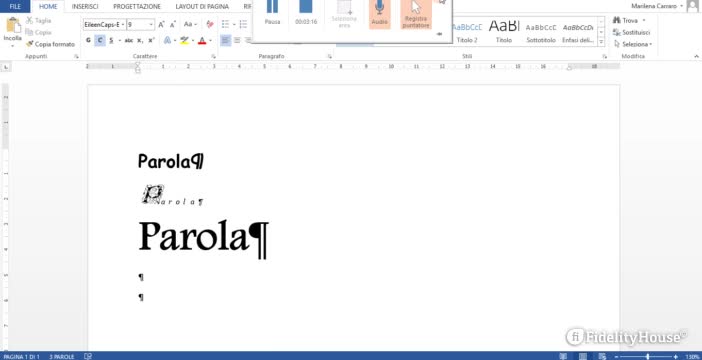Click the user account avatar

tap(692, 6)
